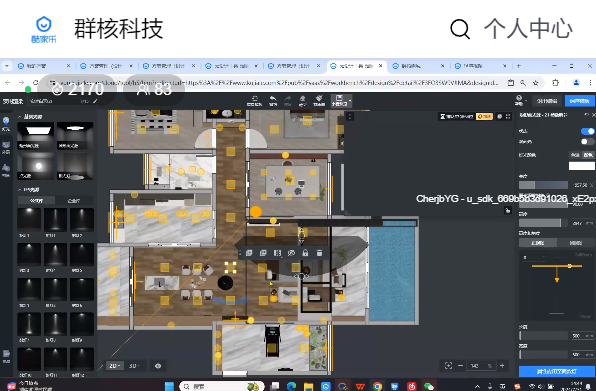Viewport: 596px width, 391px height.
Task: Select the third icon in the left sidebar
Action: pyautogui.click(x=6, y=170)
